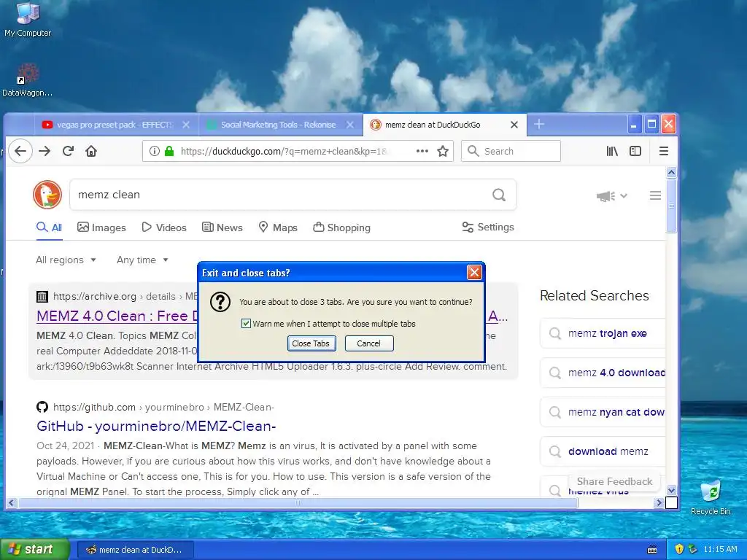The image size is (747, 560).
Task: Click the green padlock security icon
Action: click(169, 152)
